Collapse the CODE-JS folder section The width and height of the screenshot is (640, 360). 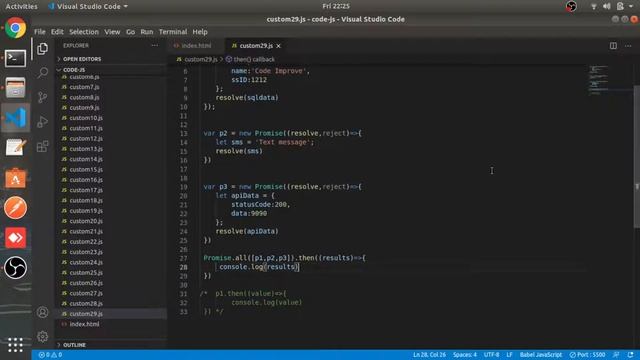[x=74, y=70]
